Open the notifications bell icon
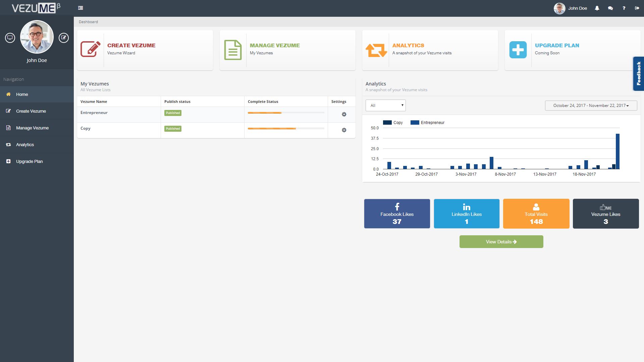644x362 pixels. click(597, 8)
